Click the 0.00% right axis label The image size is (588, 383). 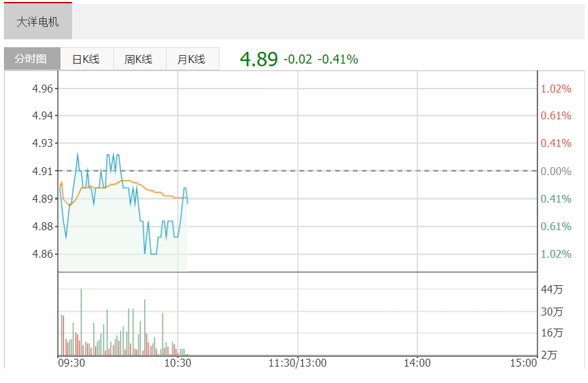pyautogui.click(x=556, y=171)
